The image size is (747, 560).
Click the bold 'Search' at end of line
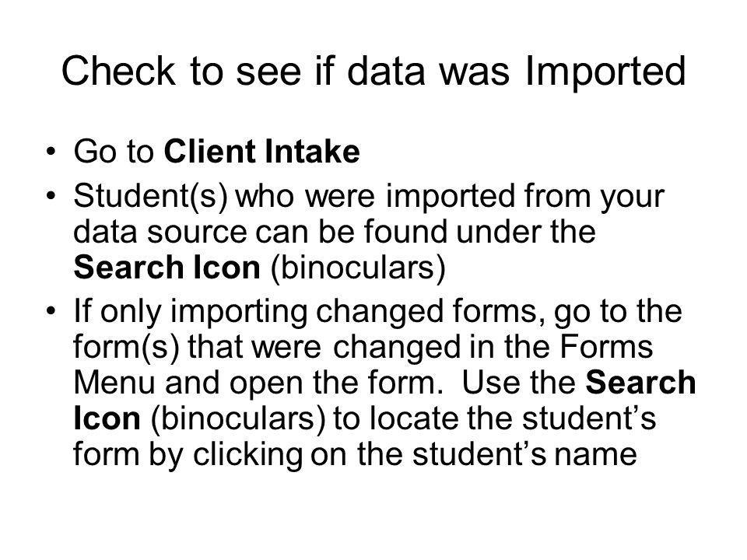point(640,383)
